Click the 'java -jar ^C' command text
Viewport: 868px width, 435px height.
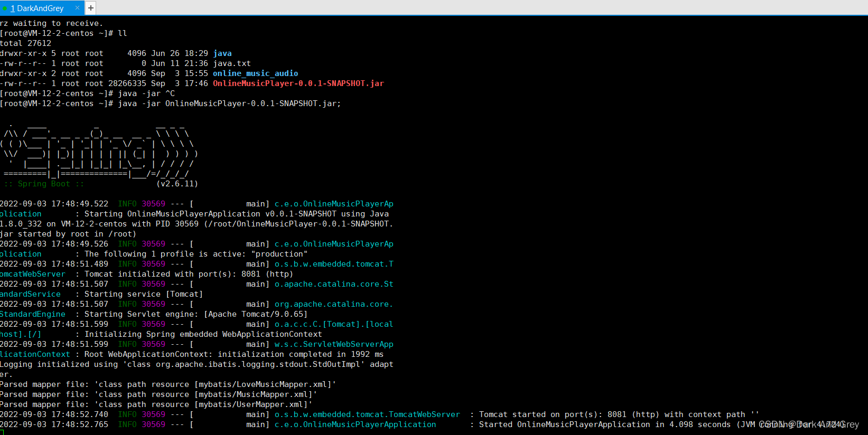[x=146, y=93]
